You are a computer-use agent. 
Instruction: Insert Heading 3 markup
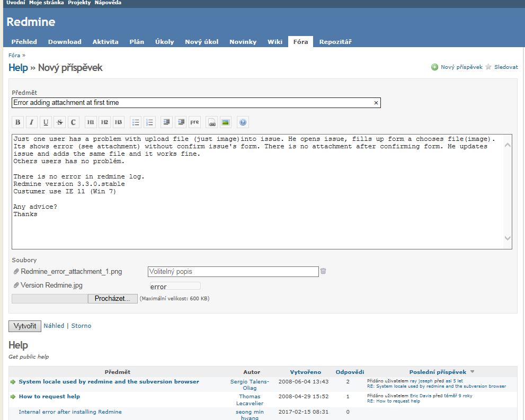click(x=118, y=122)
